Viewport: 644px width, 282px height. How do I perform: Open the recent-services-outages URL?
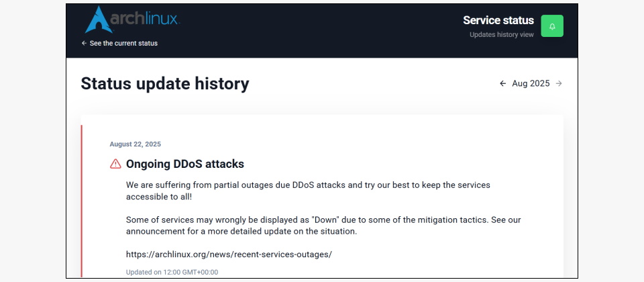[229, 254]
